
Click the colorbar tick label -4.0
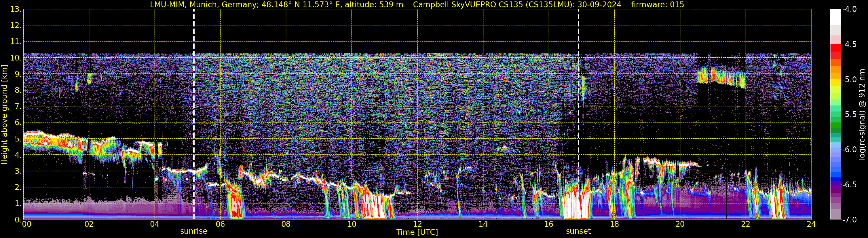pos(850,10)
